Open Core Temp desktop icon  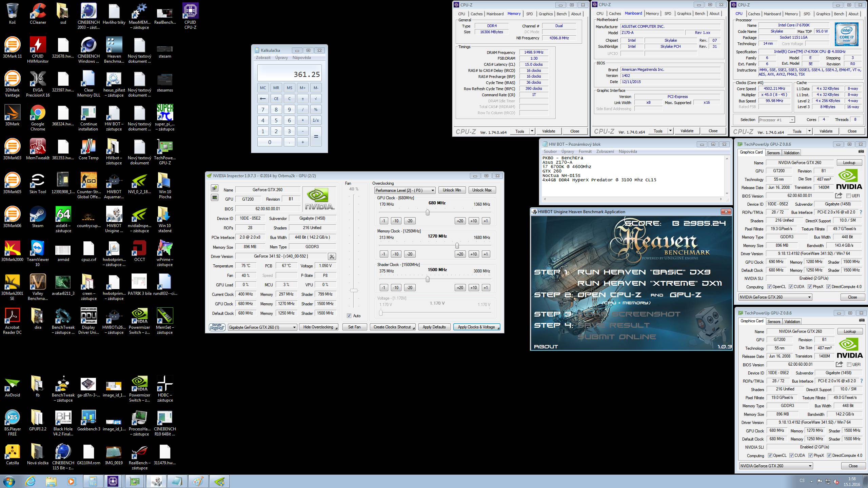(88, 149)
